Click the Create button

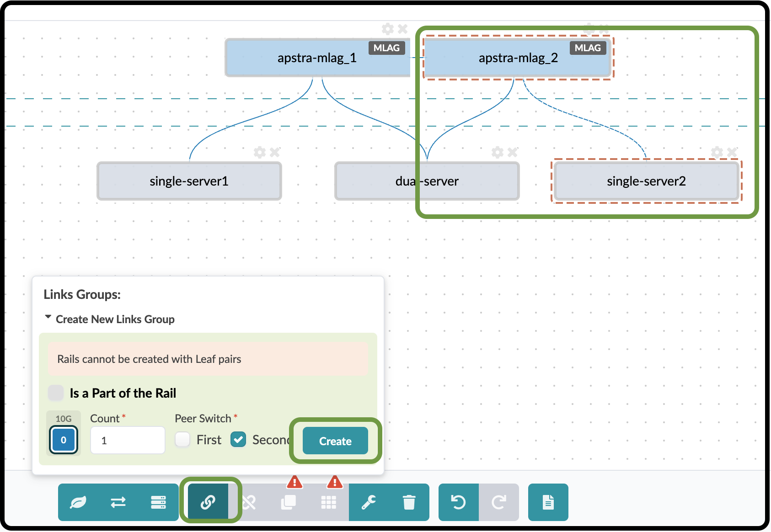(x=335, y=441)
